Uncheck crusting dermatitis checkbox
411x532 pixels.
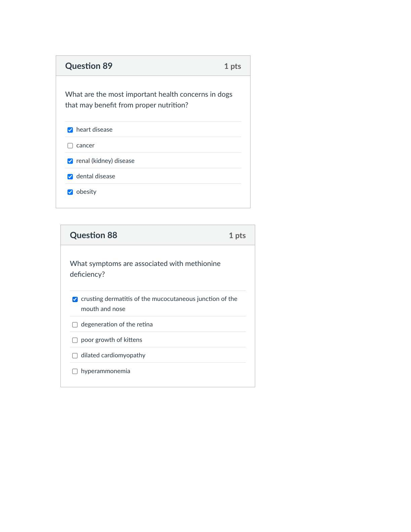click(75, 299)
